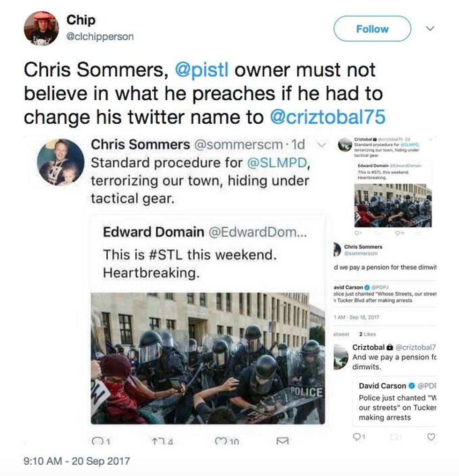Viewport: 459px width, 476px height.
Task: Click the verified badge next to David Carson
Action: (412, 386)
